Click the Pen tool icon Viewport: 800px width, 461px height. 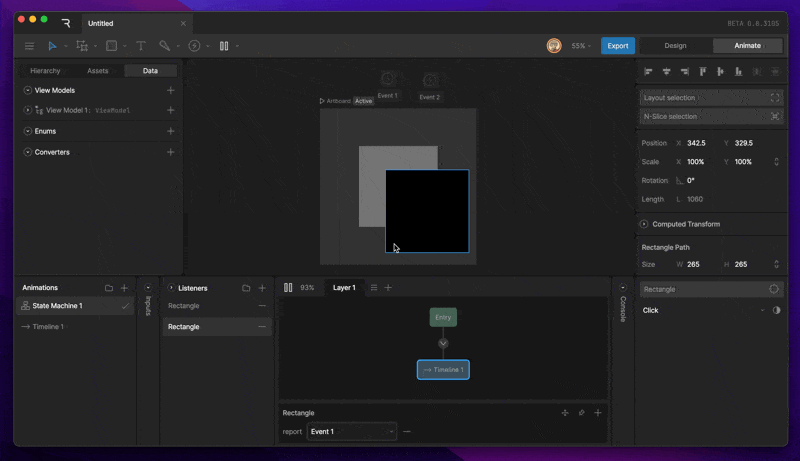tap(165, 46)
